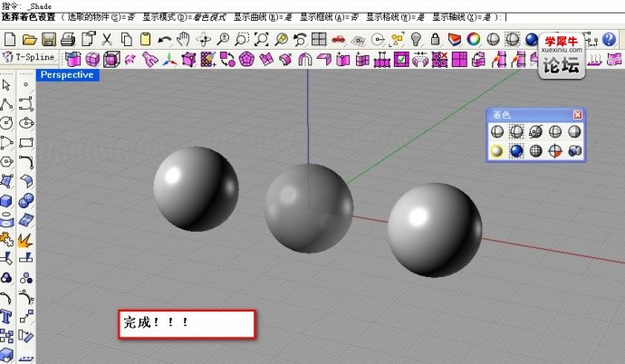Select the blue render sphere in 着色 panel
This screenshot has width=625, height=364.
click(x=516, y=151)
